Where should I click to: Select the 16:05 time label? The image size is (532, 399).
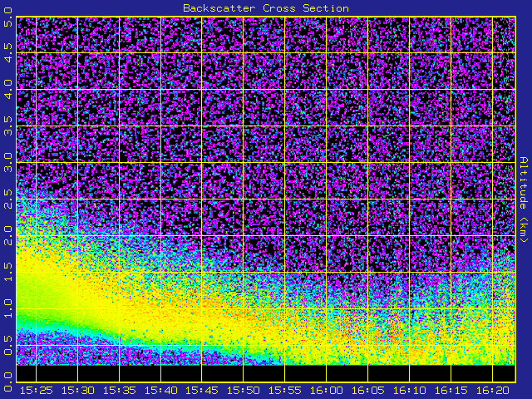[367, 391]
